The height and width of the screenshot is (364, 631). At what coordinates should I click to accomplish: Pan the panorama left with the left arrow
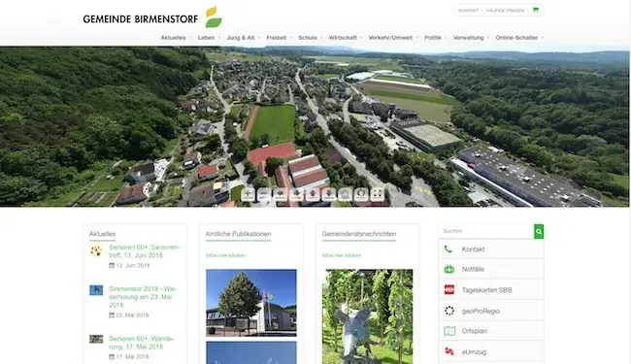pyautogui.click(x=281, y=194)
